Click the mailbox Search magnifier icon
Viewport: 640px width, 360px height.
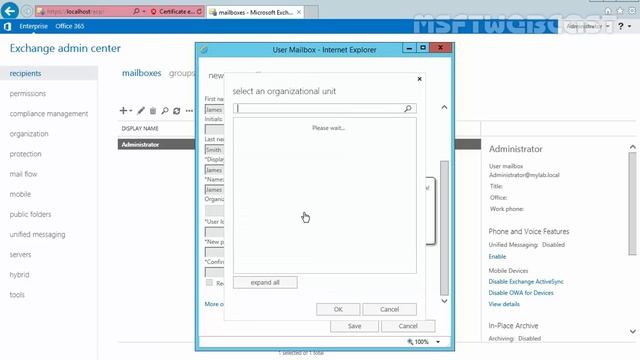pyautogui.click(x=164, y=111)
